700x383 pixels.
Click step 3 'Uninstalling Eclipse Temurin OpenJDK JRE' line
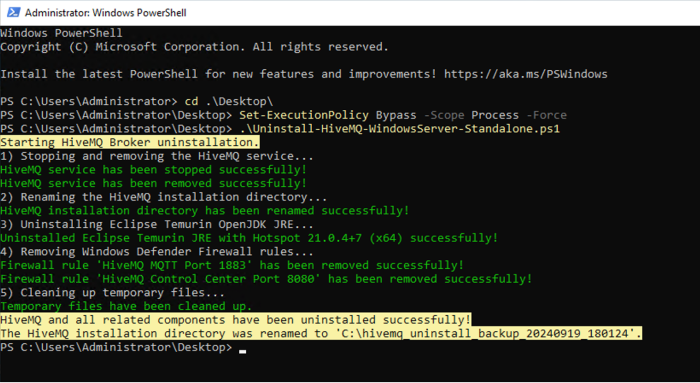pos(157,225)
